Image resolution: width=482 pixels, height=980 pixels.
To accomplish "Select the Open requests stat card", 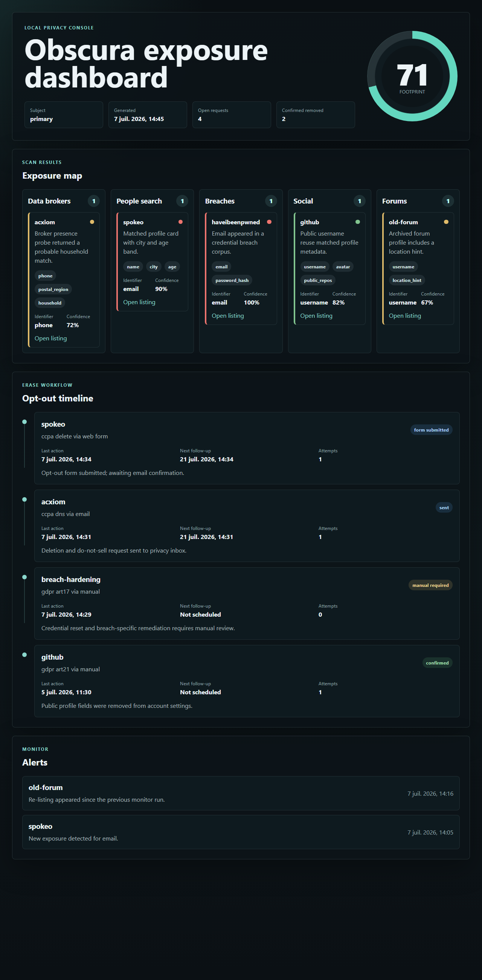I will pyautogui.click(x=232, y=115).
